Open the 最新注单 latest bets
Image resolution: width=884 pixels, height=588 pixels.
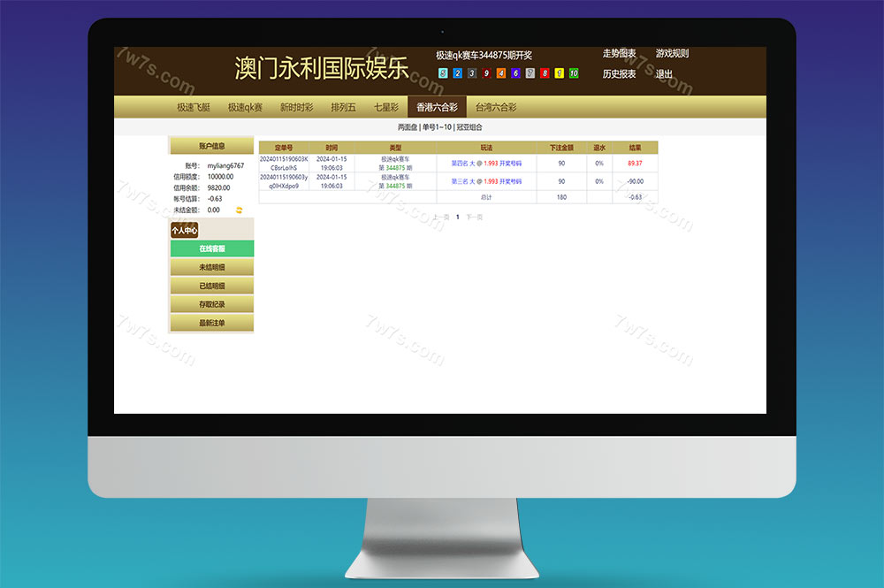211,324
